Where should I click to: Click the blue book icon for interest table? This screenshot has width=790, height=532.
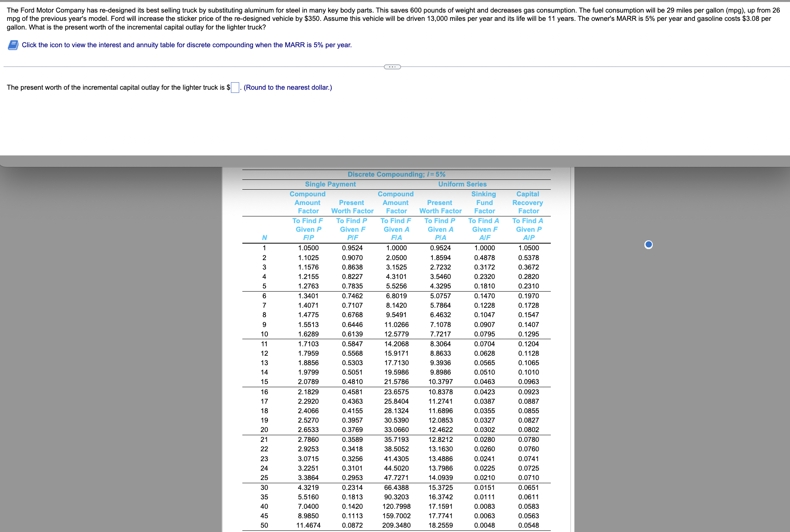click(x=13, y=45)
